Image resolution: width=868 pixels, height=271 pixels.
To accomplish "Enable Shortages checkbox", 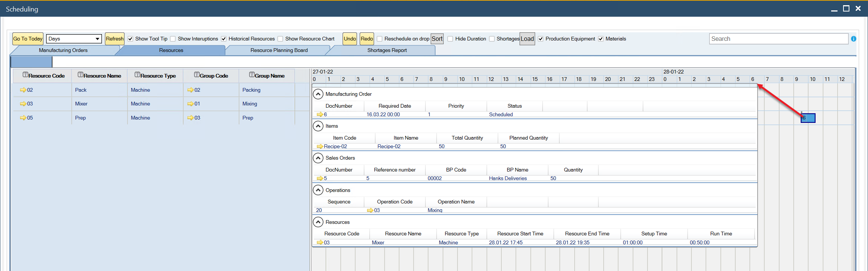I will point(492,39).
